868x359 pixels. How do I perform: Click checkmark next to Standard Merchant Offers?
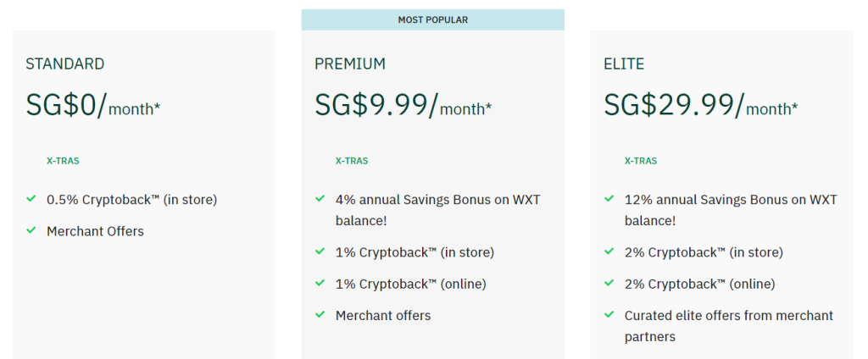(x=31, y=229)
